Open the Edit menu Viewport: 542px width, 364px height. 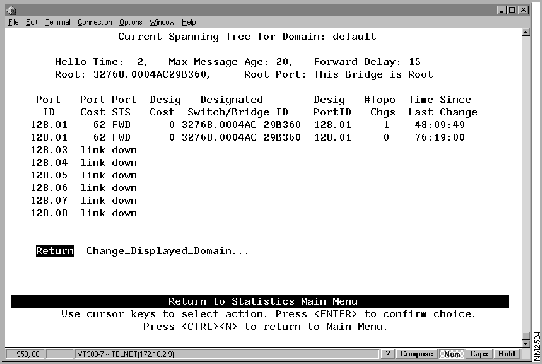32,22
